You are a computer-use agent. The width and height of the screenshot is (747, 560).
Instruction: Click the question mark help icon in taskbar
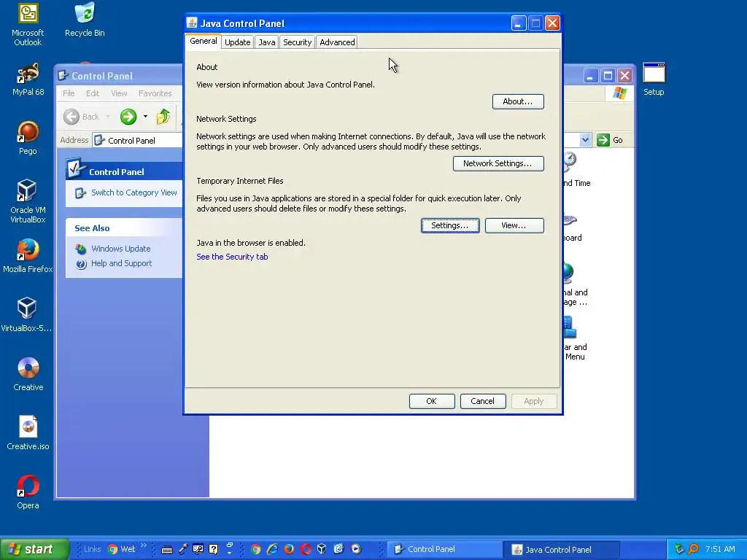click(x=214, y=549)
